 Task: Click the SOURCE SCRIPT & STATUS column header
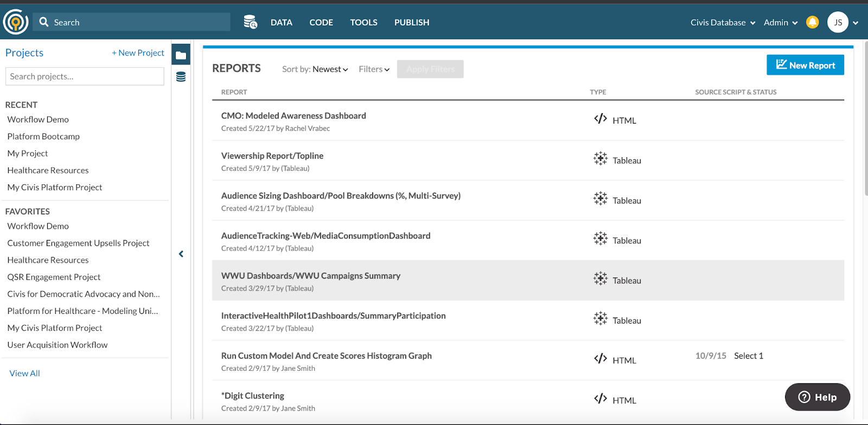pos(736,92)
